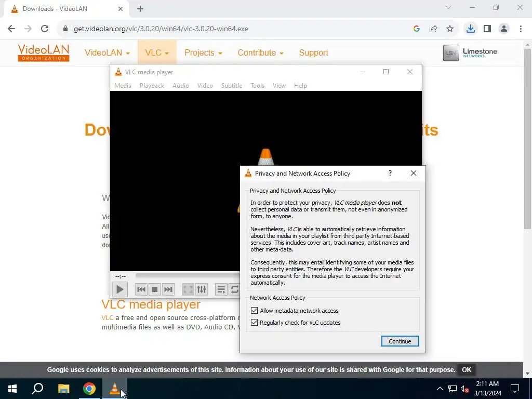Maximize the VLC media player window
This screenshot has width=532, height=399.
point(386,72)
